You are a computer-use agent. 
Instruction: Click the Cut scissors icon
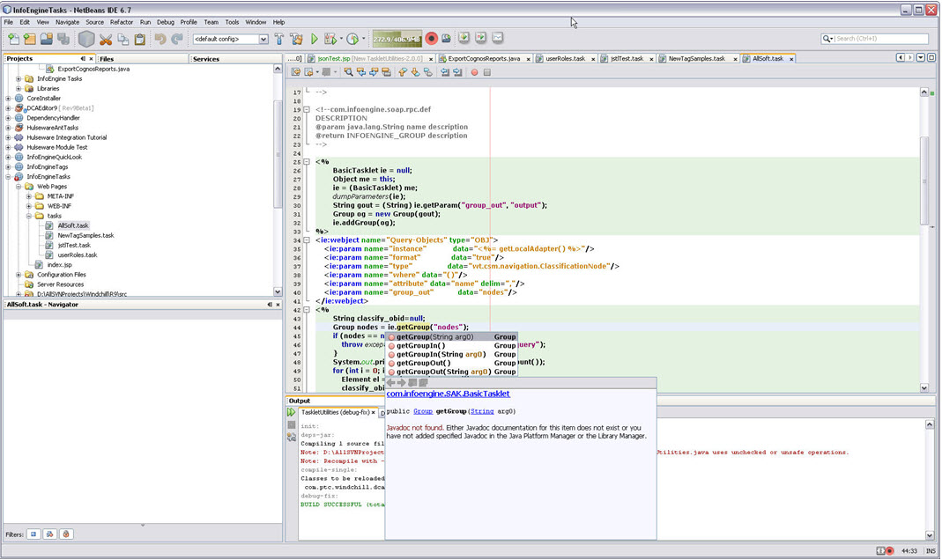106,40
